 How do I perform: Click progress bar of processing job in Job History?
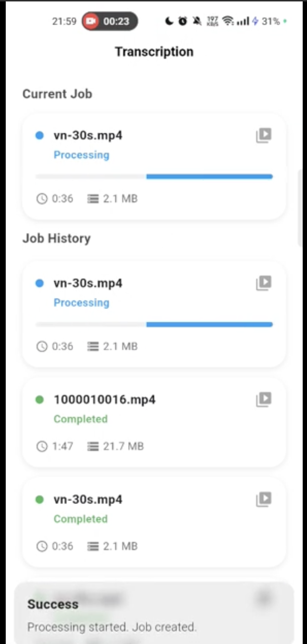coord(154,325)
